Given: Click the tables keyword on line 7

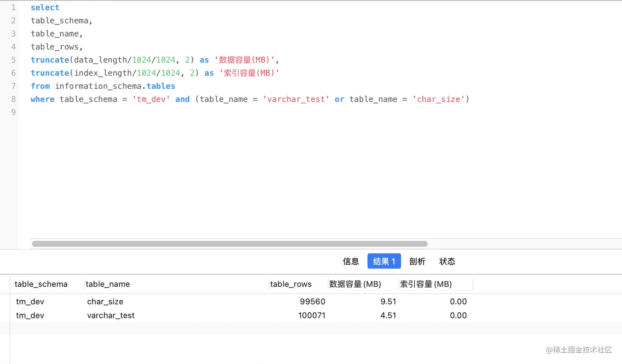Looking at the screenshot, I should click(161, 86).
